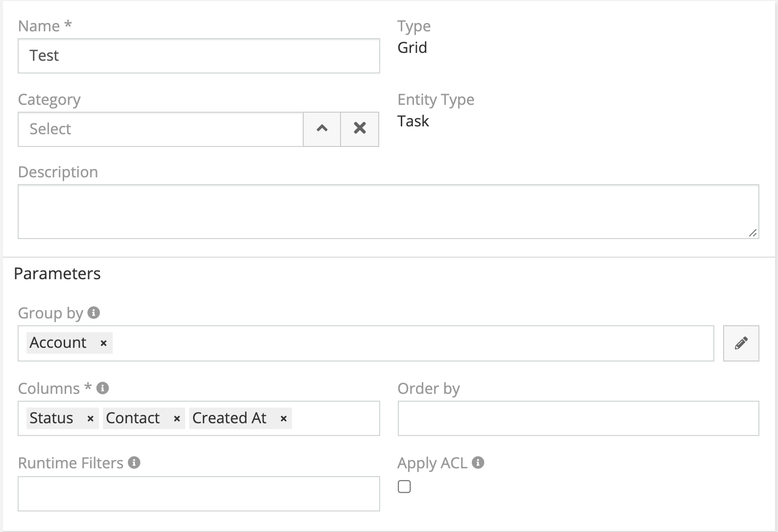
Task: Remove the Status column tag
Action: click(x=90, y=419)
